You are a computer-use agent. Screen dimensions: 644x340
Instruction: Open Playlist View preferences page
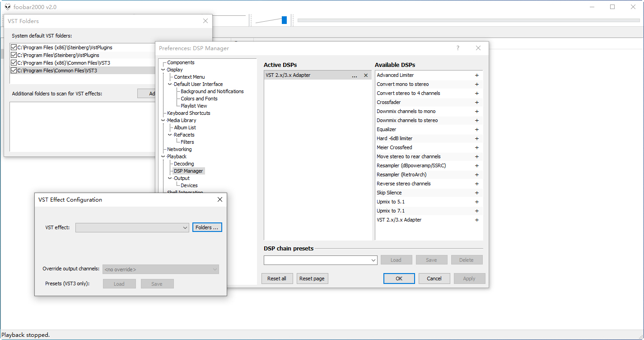[194, 106]
